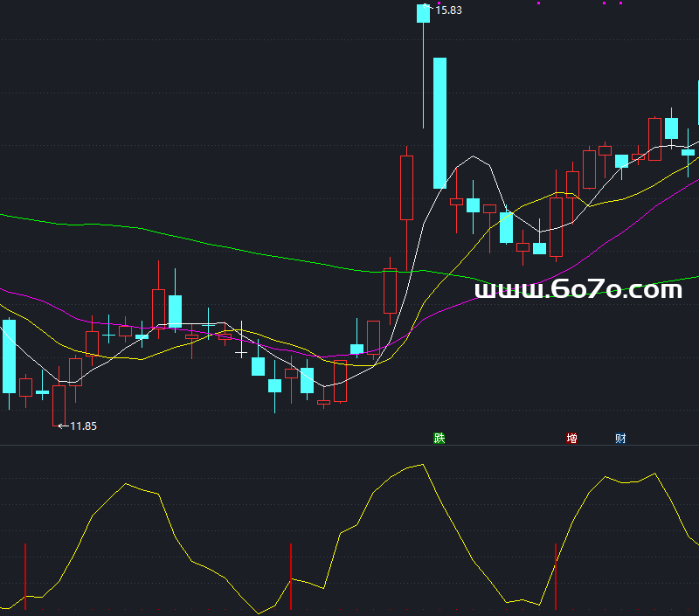This screenshot has width=699, height=616.
Task: Select the tall cyan candle after 15.83
Action: 440,123
